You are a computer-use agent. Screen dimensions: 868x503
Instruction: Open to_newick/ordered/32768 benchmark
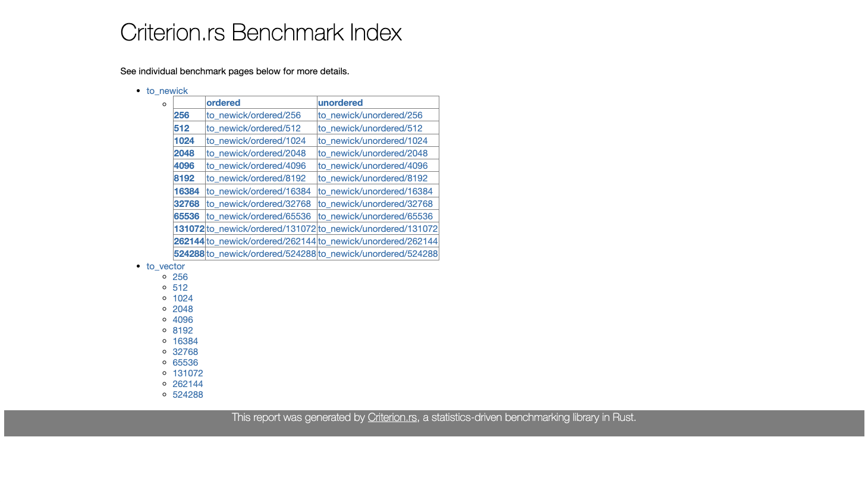pyautogui.click(x=259, y=204)
